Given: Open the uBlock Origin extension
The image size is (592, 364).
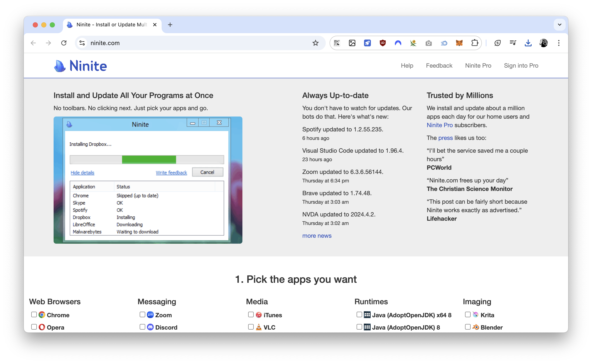Looking at the screenshot, I should 383,43.
